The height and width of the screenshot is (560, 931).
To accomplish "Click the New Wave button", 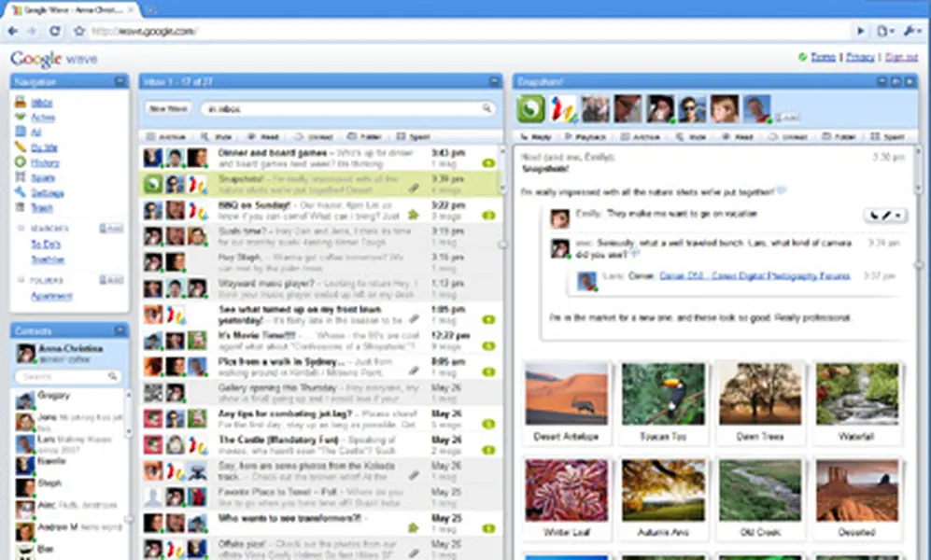I will pos(169,108).
